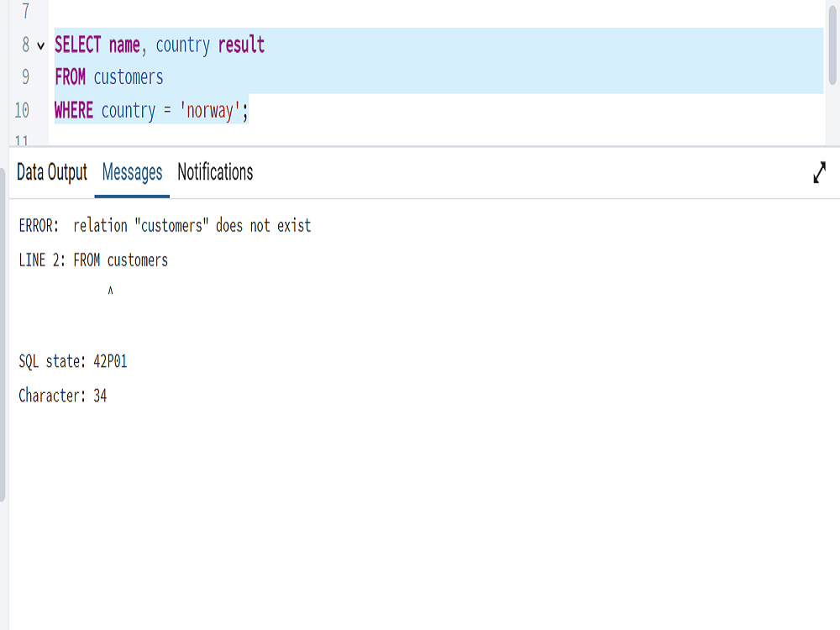The width and height of the screenshot is (840, 630).
Task: Click the ERROR relation does not exist message
Action: coord(165,226)
